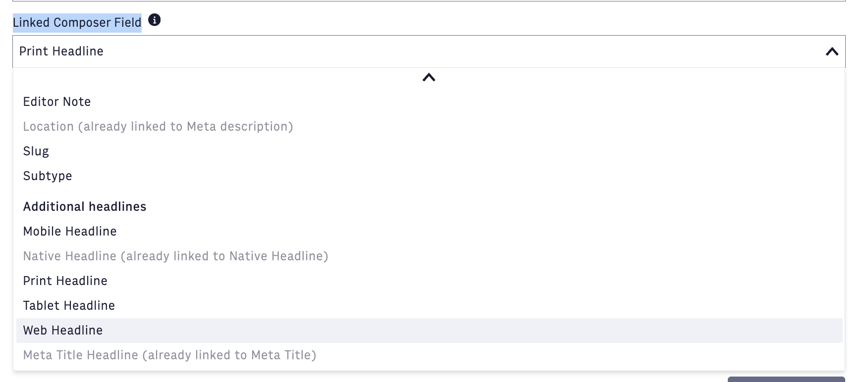Screen dimensions: 868x382
Task: Click the scroll-up arrow atop the options list
Action: [x=429, y=77]
